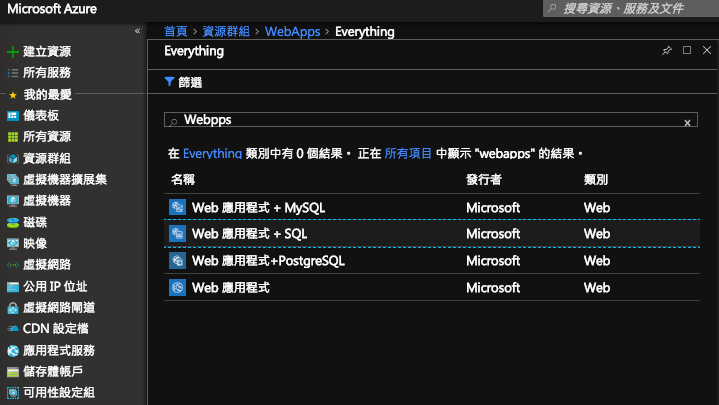Click the All resources (所有資源) grid icon
This screenshot has width=719, height=405.
13,137
